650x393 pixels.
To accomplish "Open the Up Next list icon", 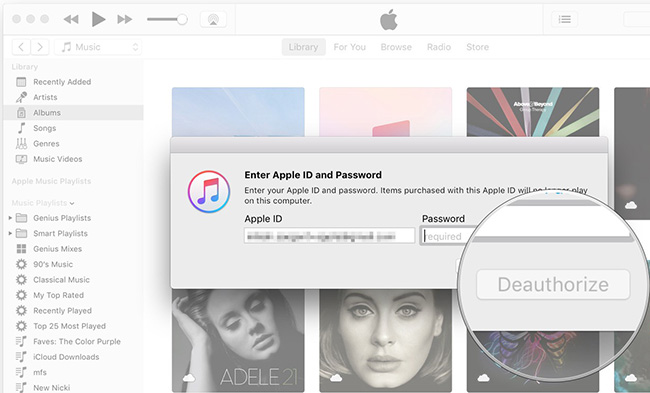I will [565, 19].
